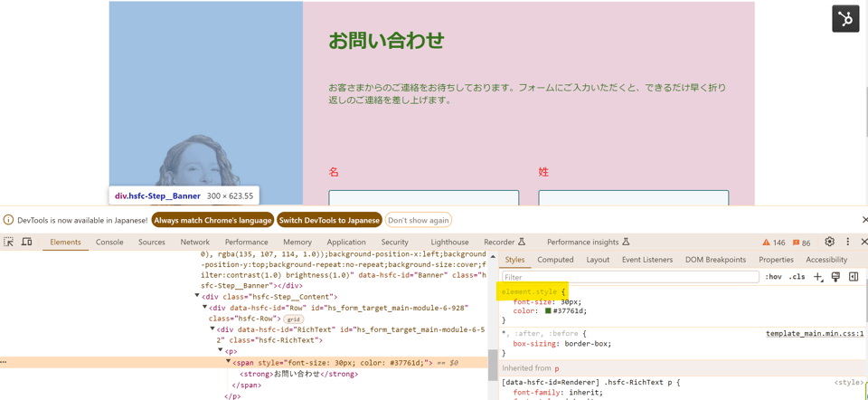Click the inherited from p link
Image resolution: width=868 pixels, height=400 pixels.
click(558, 367)
